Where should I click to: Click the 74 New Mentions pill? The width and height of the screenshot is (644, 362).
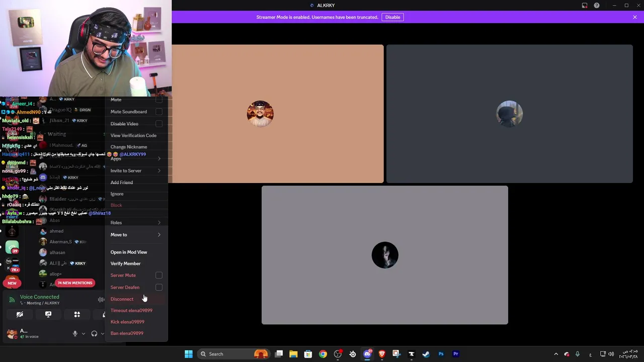coord(75,283)
